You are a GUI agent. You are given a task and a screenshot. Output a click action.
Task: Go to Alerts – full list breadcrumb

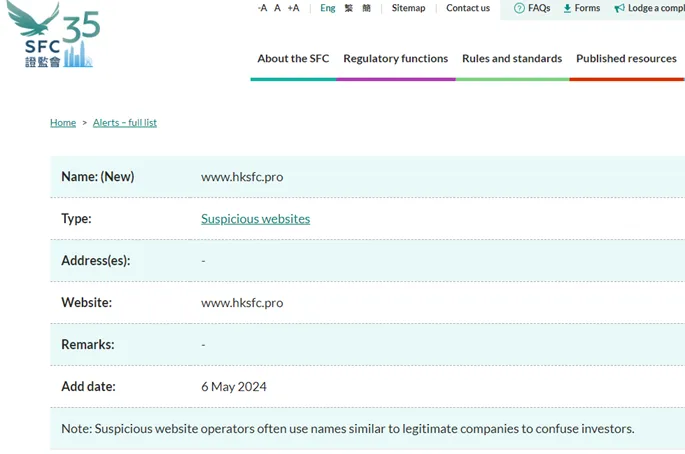tap(125, 123)
